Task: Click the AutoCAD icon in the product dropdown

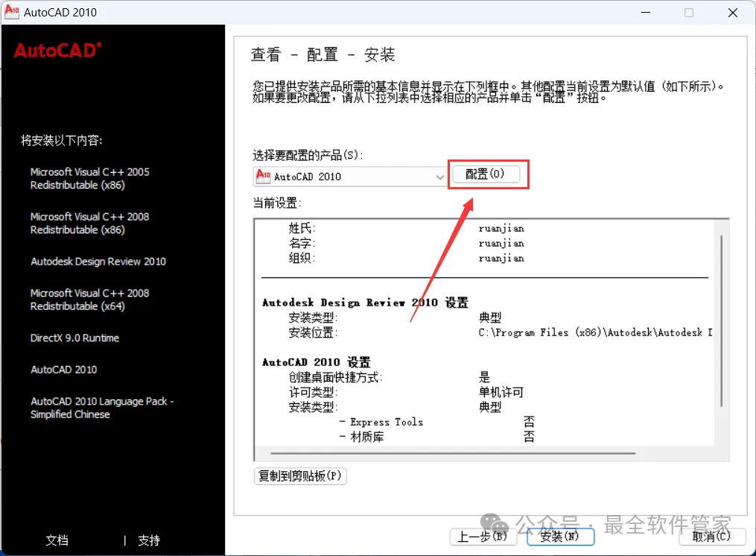Action: tap(263, 176)
